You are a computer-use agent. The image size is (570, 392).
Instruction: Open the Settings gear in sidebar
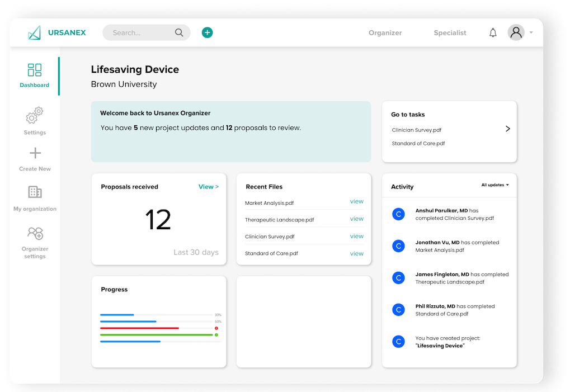click(x=34, y=116)
